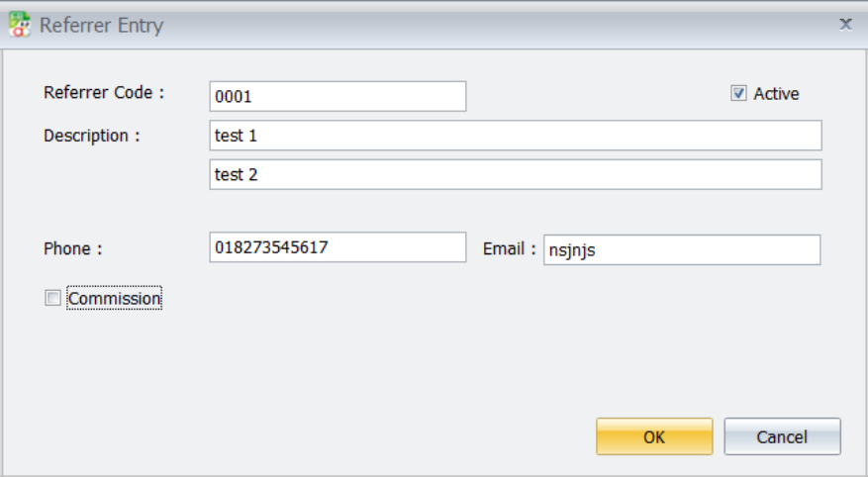Uncheck the Active checkbox
Image resolution: width=868 pixels, height=477 pixels.
point(738,93)
